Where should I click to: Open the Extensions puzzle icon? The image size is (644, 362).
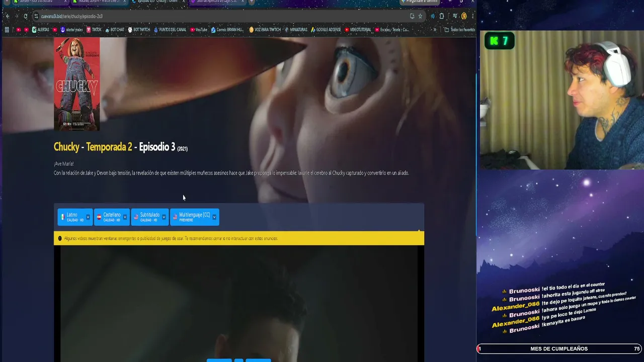tap(442, 16)
